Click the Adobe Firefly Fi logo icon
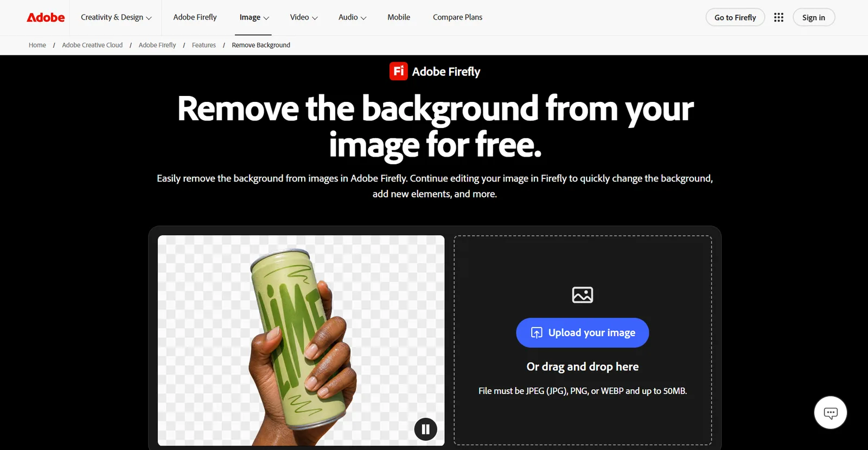 tap(399, 71)
